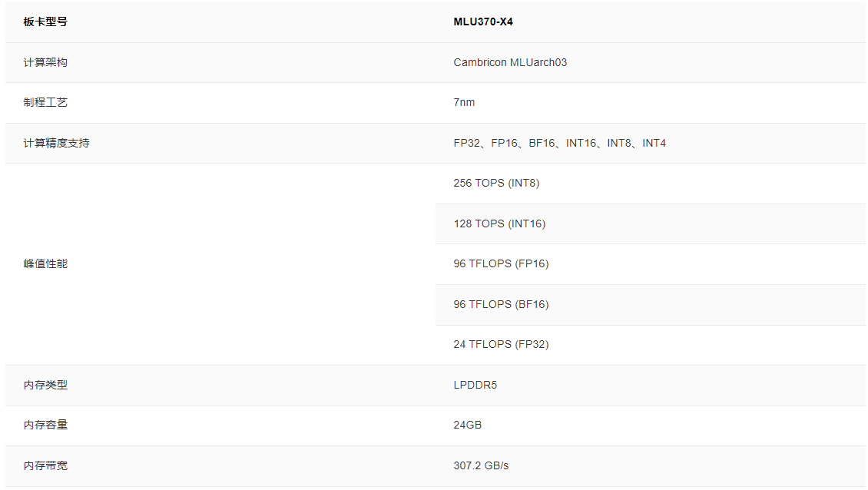This screenshot has width=868, height=490.
Task: Click the 制程工艺 row label
Action: pyautogui.click(x=45, y=102)
